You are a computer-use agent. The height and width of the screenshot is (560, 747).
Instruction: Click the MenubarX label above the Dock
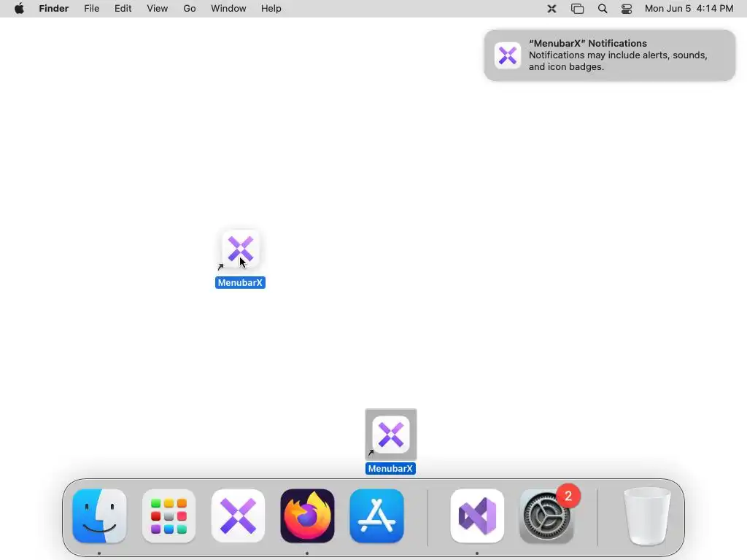tap(391, 469)
